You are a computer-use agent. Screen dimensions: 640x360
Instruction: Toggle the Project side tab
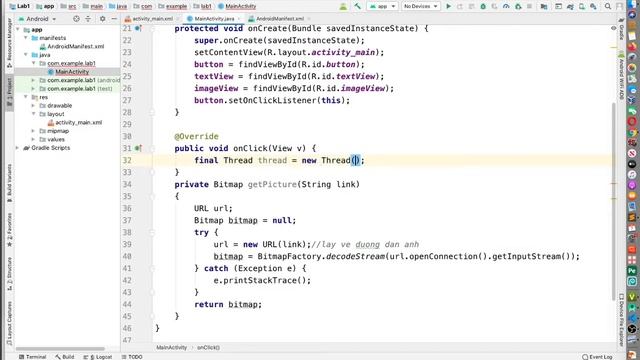tap(9, 93)
